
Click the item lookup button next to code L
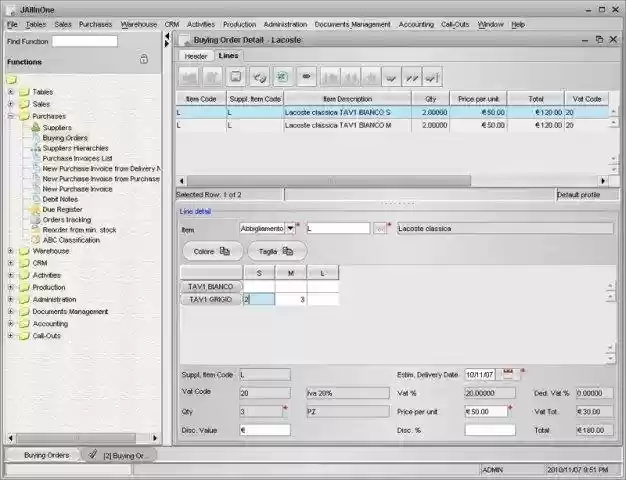(380, 228)
